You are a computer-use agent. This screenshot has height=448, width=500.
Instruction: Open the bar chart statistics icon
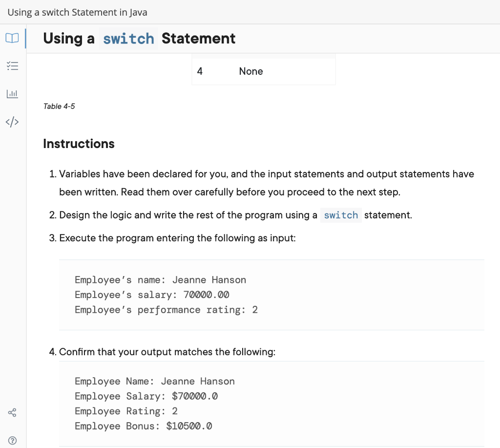12,93
